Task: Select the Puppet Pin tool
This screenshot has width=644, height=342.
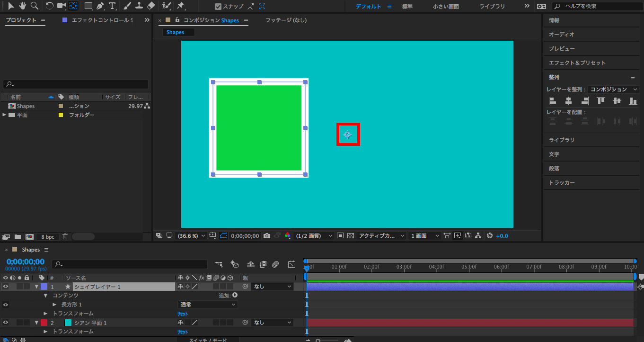Action: (180, 6)
